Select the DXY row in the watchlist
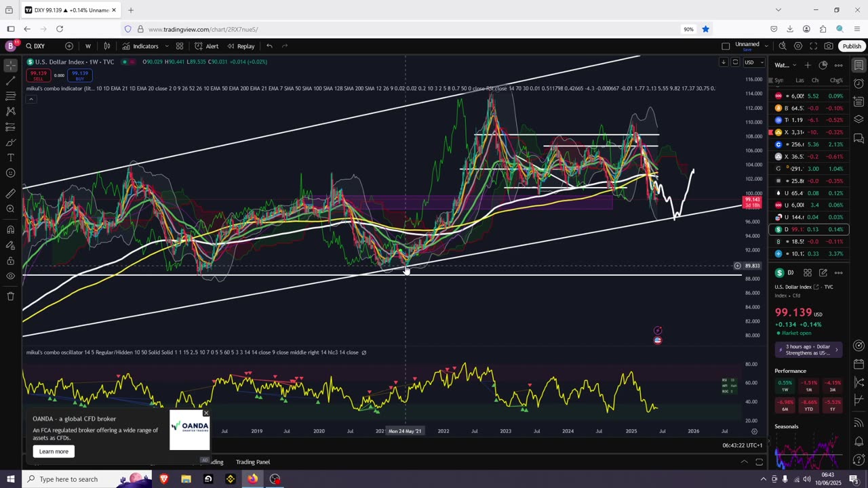Image resolution: width=868 pixels, height=488 pixels. [x=810, y=229]
